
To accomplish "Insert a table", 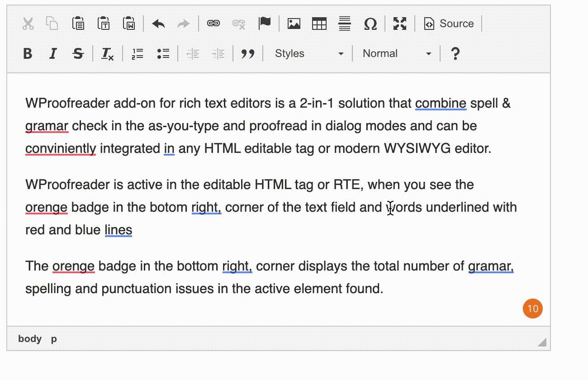I will pos(319,24).
